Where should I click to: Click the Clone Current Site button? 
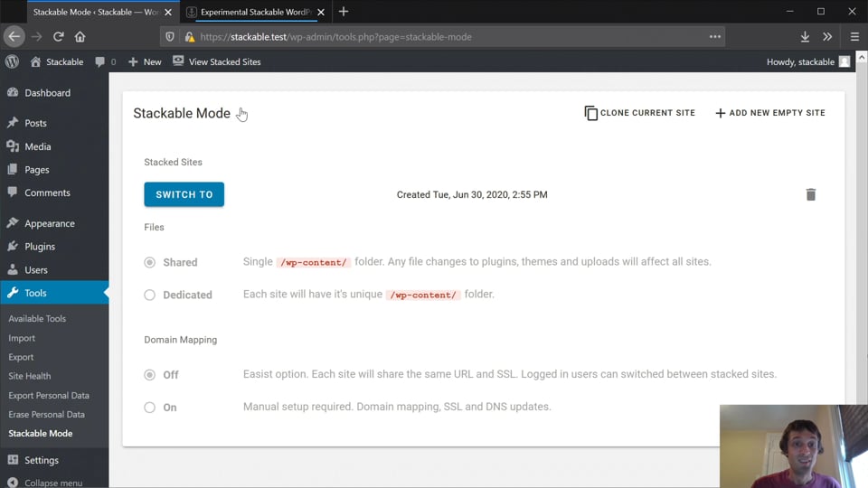(x=639, y=113)
